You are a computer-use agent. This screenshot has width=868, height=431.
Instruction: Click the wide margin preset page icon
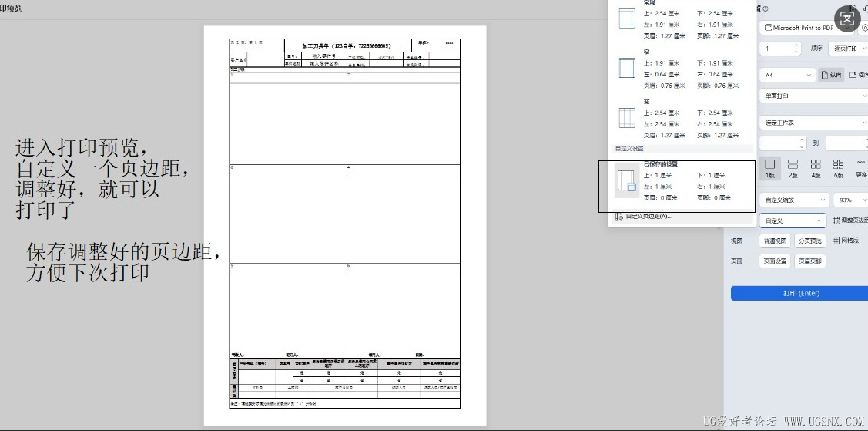click(x=627, y=118)
